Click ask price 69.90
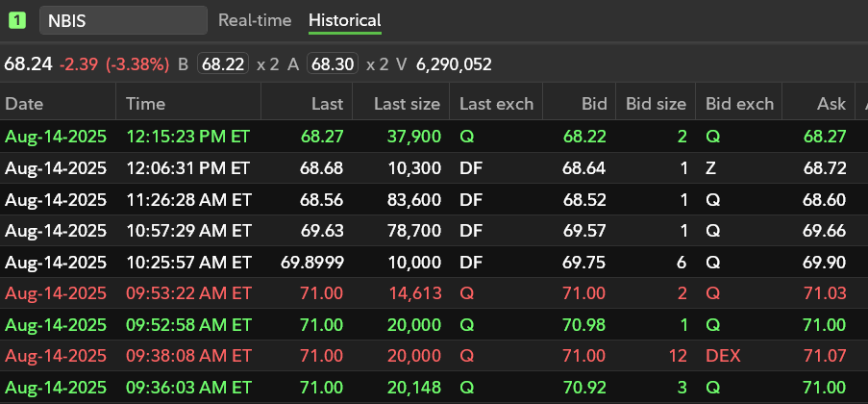Screen dimensions: 868x404 (825, 262)
